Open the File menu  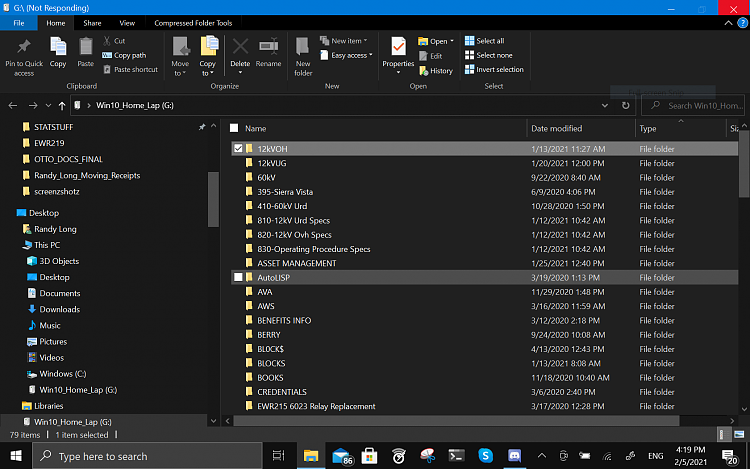(19, 23)
